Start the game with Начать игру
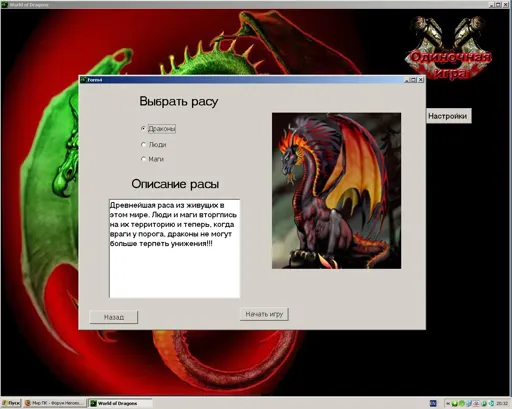Viewport: 512px width, 409px height. 264,314
